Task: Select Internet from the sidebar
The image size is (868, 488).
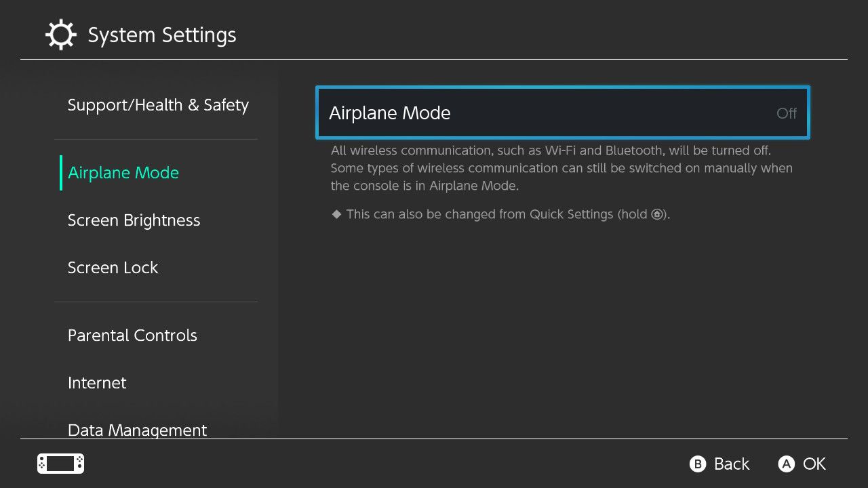Action: click(97, 383)
